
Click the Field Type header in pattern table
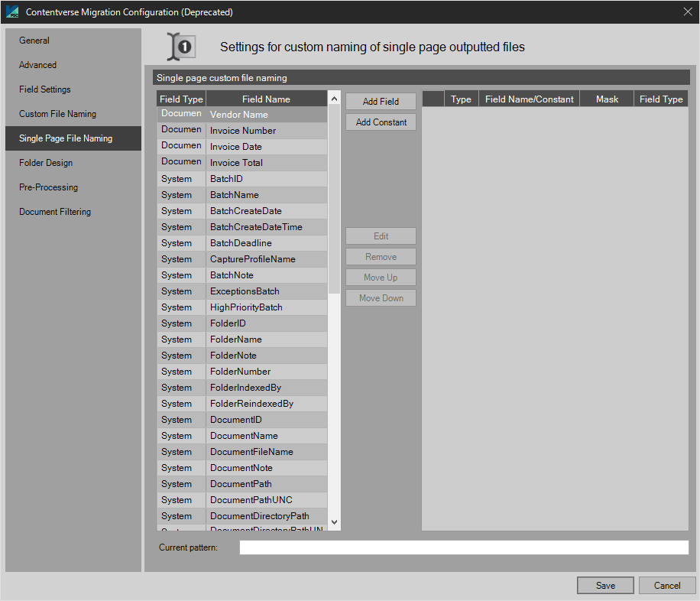click(661, 99)
